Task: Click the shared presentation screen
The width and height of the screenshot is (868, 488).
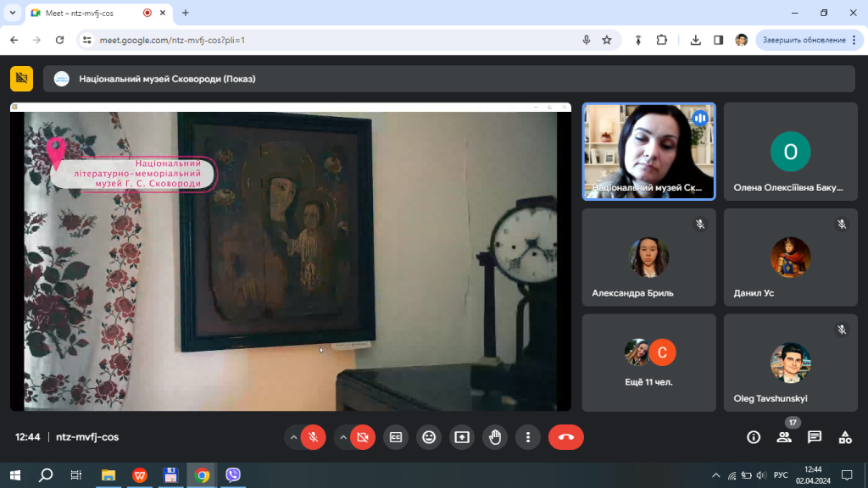Action: point(291,257)
